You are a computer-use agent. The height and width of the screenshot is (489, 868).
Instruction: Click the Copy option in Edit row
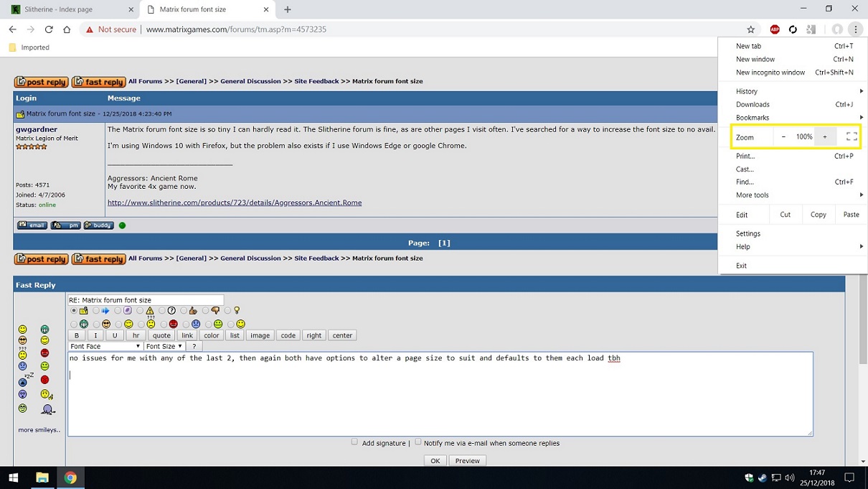819,215
